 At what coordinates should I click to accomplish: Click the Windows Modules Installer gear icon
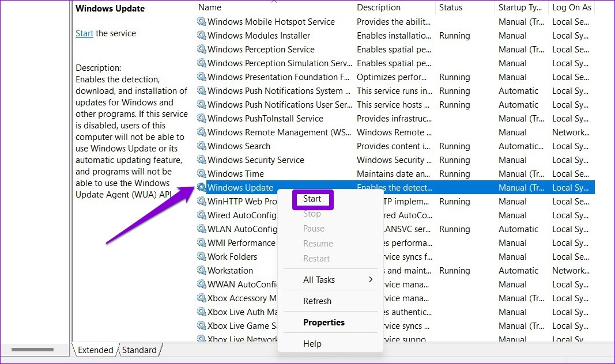(x=202, y=35)
